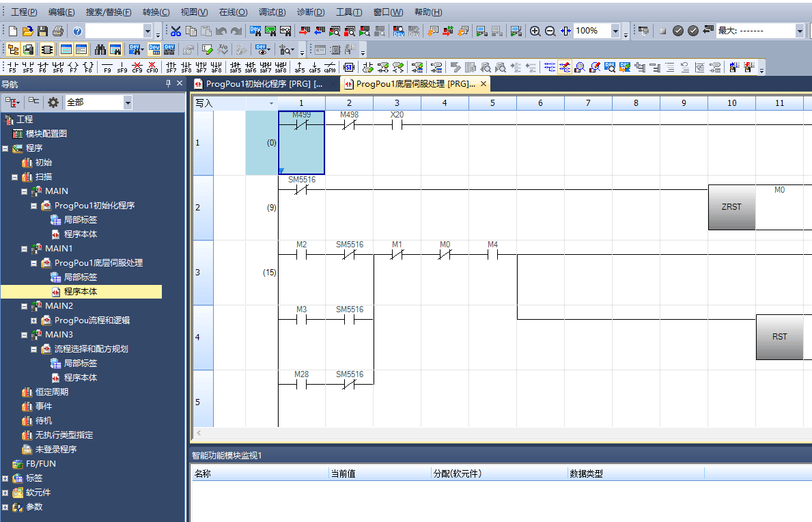Click the ZRST instruction block
The width and height of the screenshot is (812, 522).
coord(731,207)
